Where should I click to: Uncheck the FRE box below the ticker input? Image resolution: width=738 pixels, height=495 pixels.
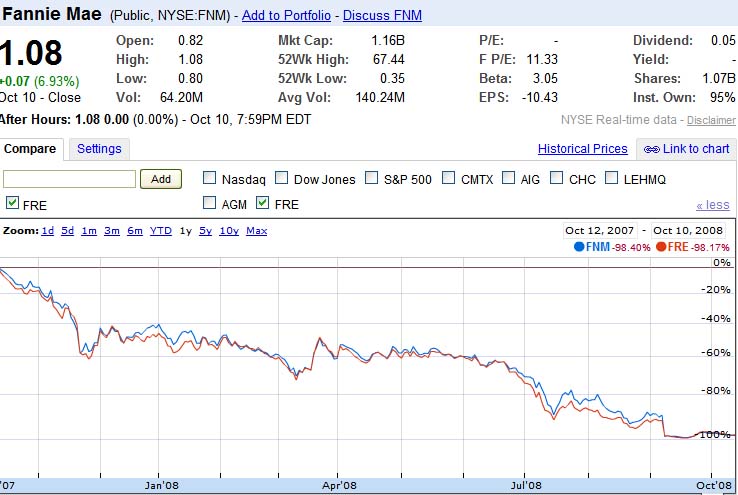[x=12, y=203]
